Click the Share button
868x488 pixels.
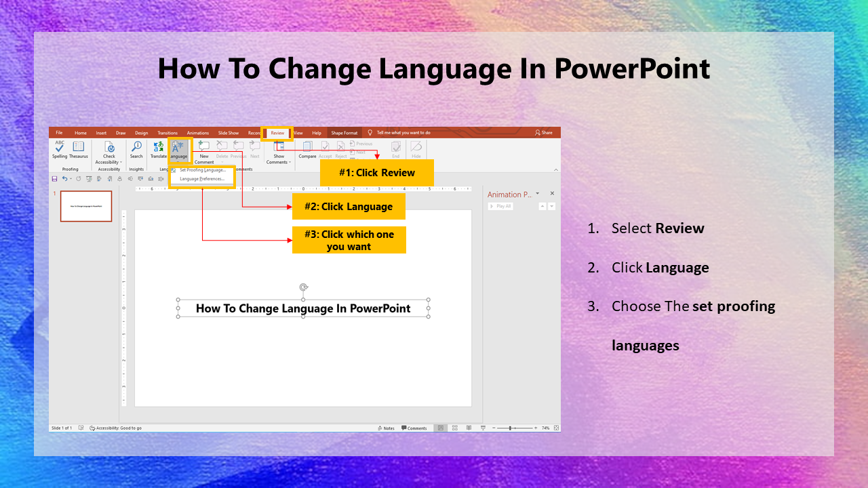coord(544,133)
